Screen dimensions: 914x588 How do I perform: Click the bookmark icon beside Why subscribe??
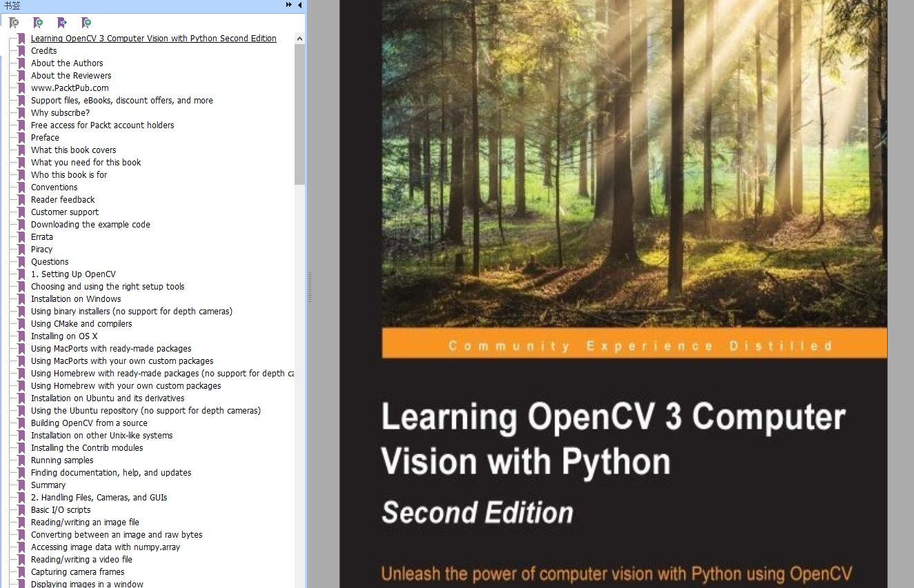pos(22,113)
